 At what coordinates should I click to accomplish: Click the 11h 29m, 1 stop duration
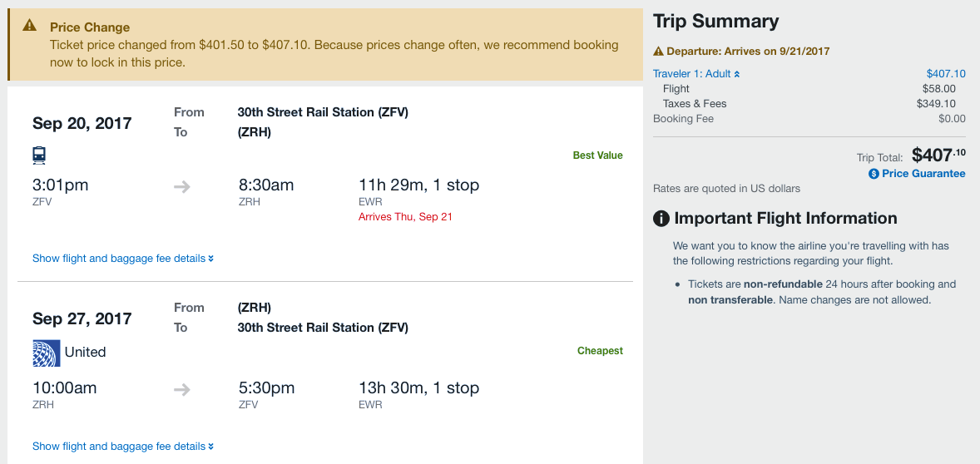pyautogui.click(x=418, y=185)
